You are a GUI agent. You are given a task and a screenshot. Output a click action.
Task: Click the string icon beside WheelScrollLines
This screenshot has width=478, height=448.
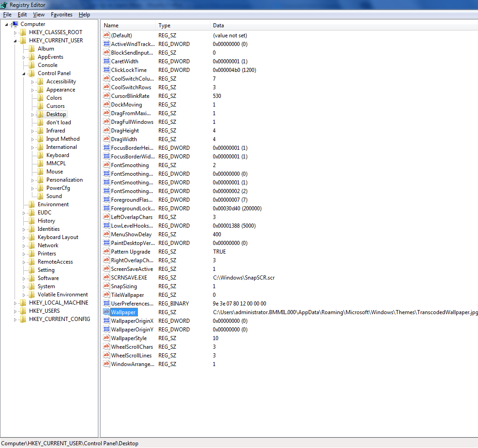tap(106, 355)
